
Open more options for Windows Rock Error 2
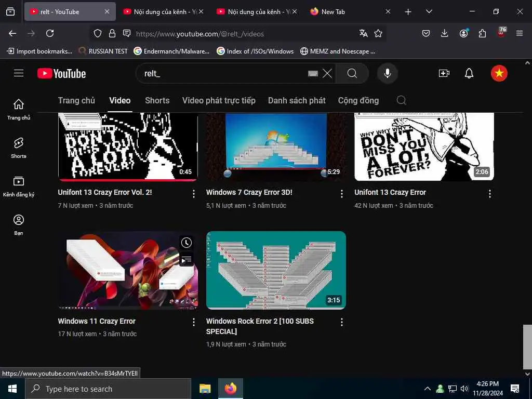pos(342,322)
